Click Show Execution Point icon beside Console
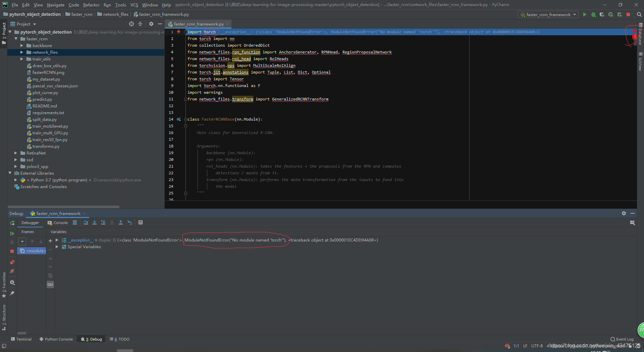This screenshot has height=352, width=644. 75,222
